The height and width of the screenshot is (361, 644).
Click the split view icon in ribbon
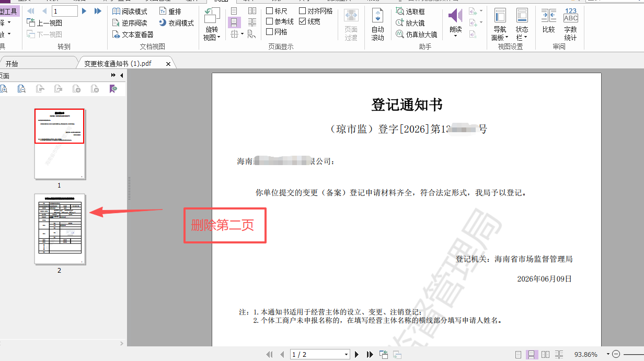click(x=234, y=34)
